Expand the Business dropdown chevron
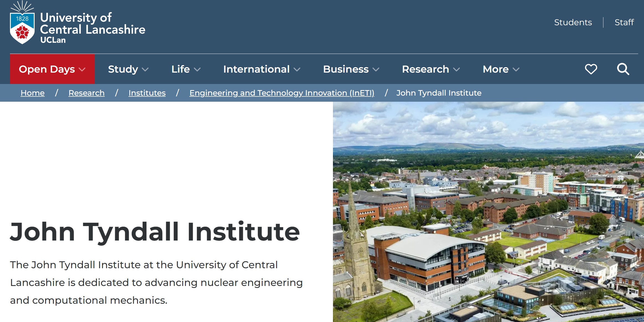644x322 pixels. tap(376, 70)
